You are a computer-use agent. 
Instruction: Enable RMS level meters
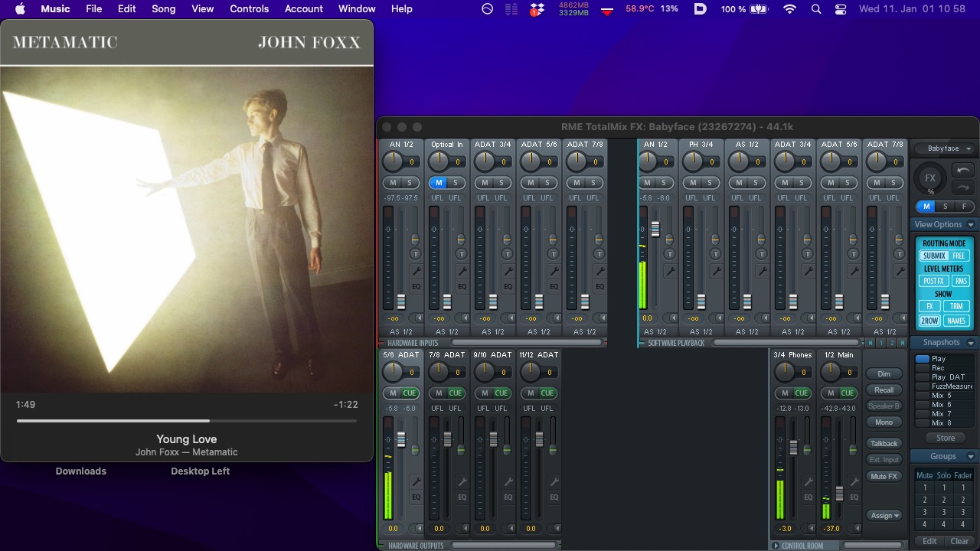pos(961,281)
